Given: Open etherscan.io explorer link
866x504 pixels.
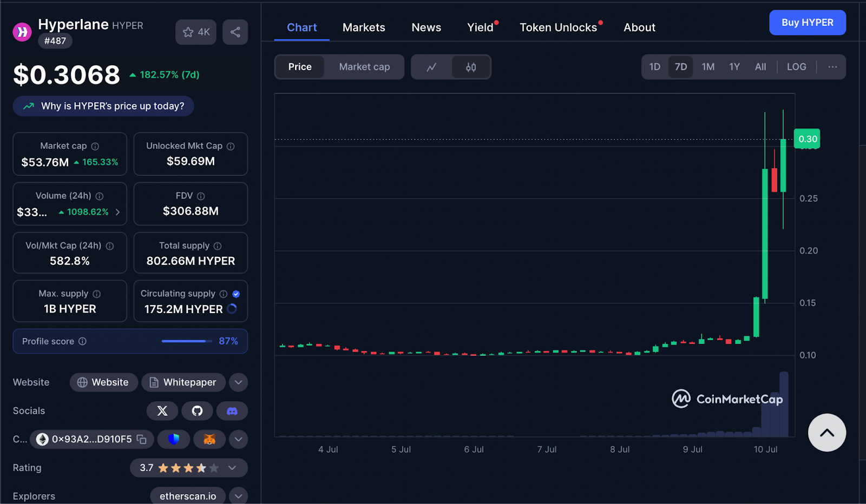Looking at the screenshot, I should coord(188,496).
